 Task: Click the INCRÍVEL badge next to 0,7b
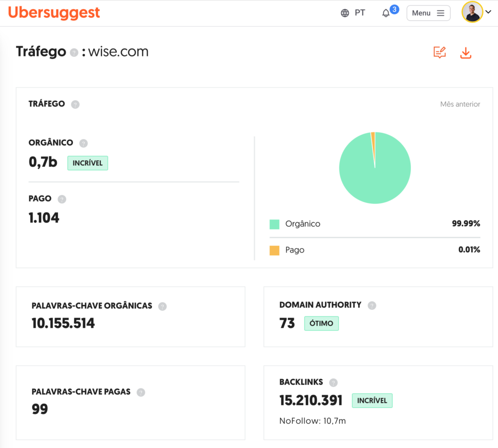point(88,163)
